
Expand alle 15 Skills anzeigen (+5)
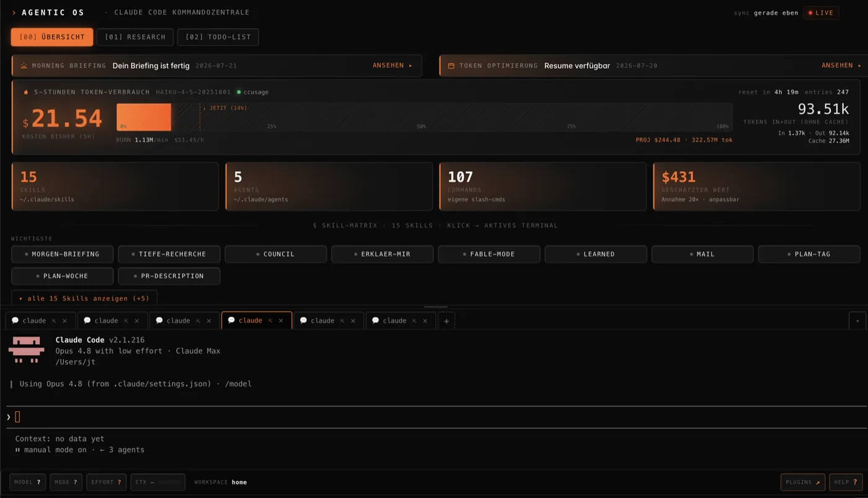pos(84,298)
